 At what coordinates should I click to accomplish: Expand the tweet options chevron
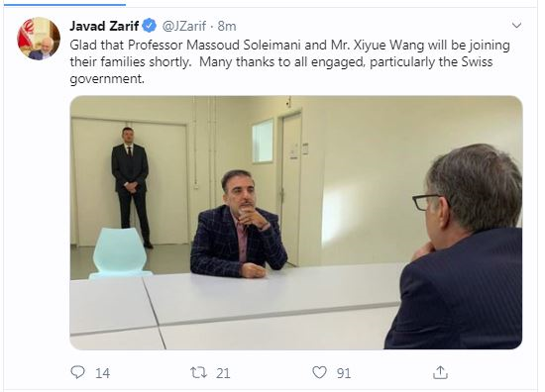tap(517, 26)
